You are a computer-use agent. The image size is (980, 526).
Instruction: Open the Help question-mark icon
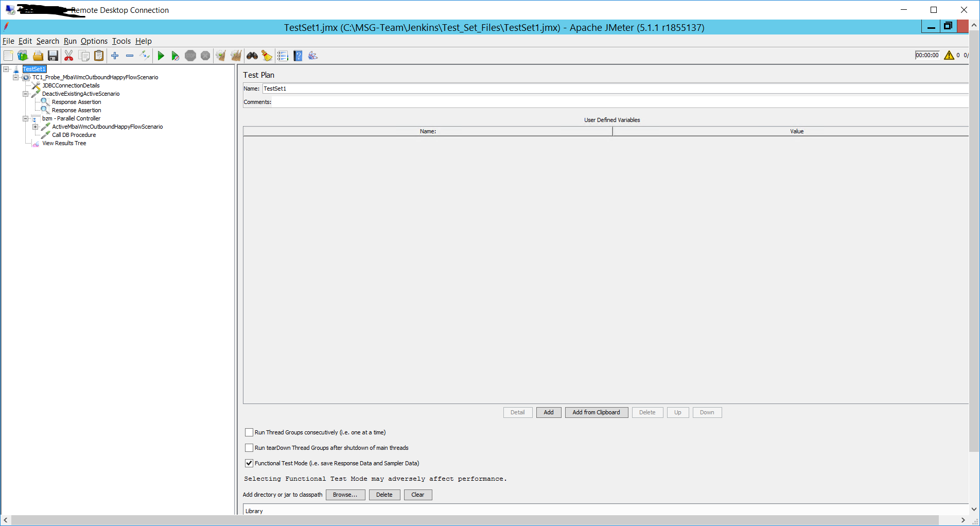[298, 56]
